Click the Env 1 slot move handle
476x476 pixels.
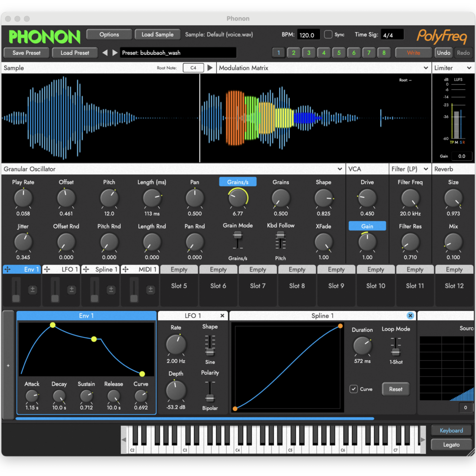7,269
